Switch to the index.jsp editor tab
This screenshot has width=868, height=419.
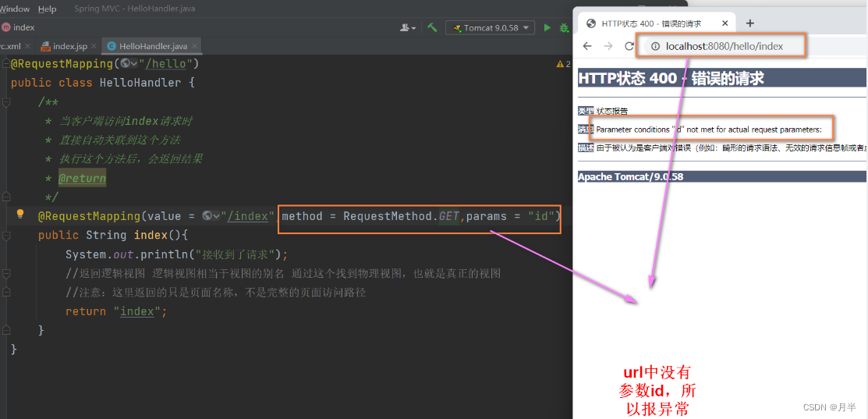click(69, 46)
